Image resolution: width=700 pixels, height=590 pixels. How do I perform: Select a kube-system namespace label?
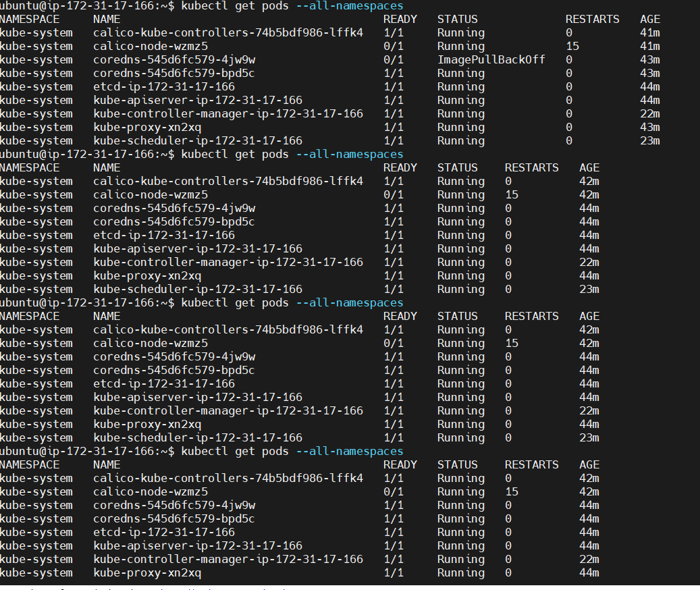36,32
